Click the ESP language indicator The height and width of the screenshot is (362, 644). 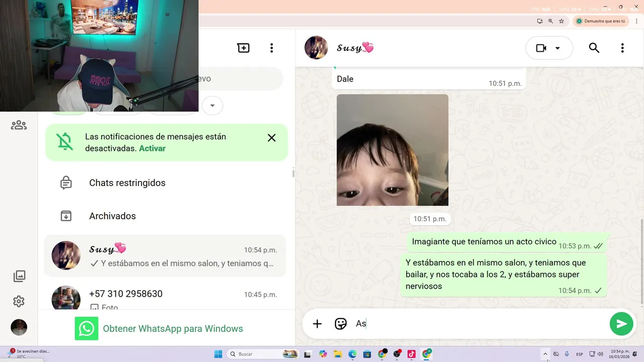pos(580,354)
